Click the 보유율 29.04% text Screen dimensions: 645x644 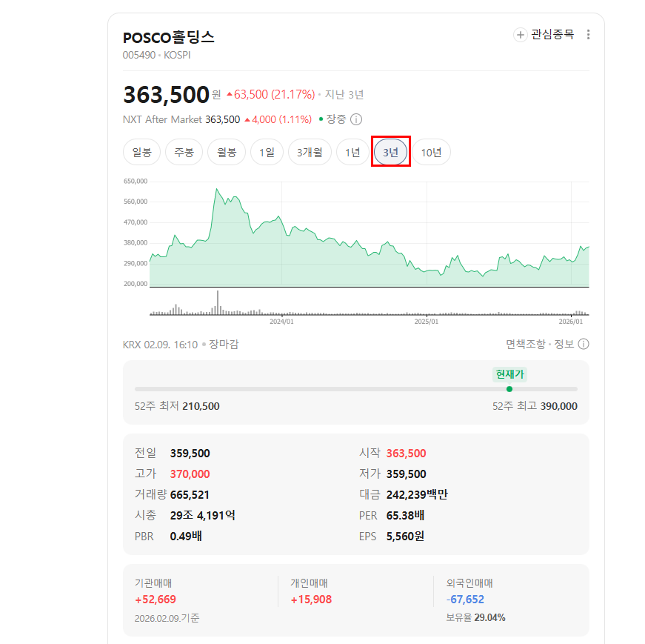pos(475,617)
